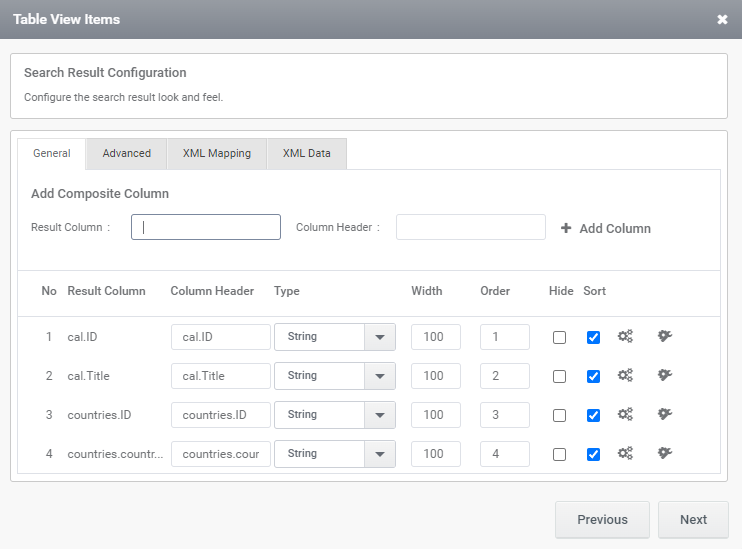Image resolution: width=742 pixels, height=549 pixels.
Task: Edit Width field for cal.Title row
Action: pos(436,376)
